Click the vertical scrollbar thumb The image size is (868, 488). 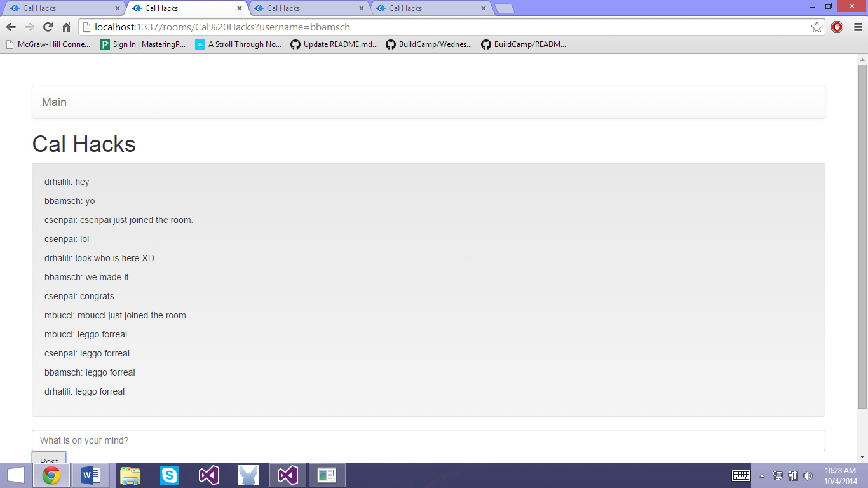point(862,236)
